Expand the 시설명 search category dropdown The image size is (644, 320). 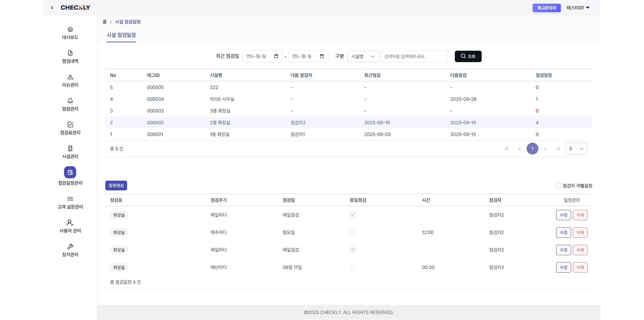[x=363, y=56]
